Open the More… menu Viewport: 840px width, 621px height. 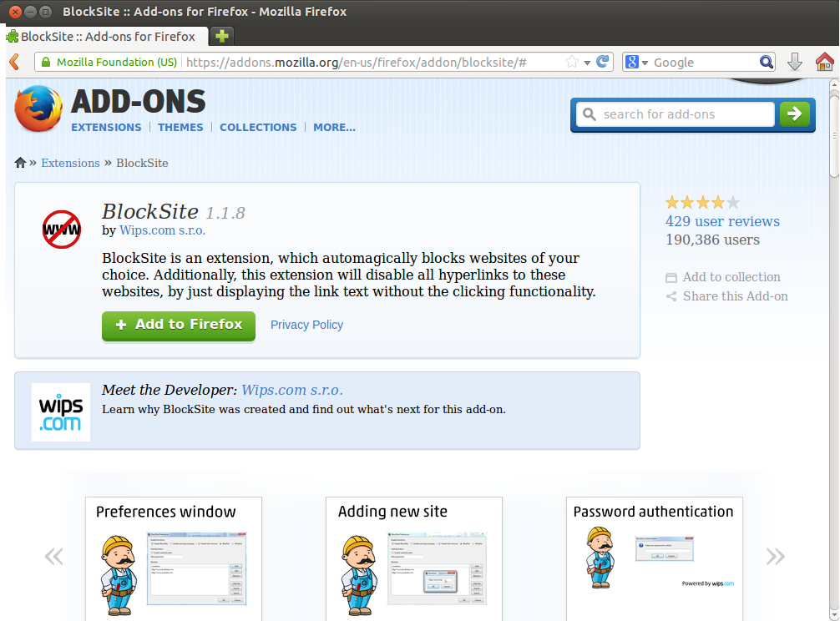334,128
